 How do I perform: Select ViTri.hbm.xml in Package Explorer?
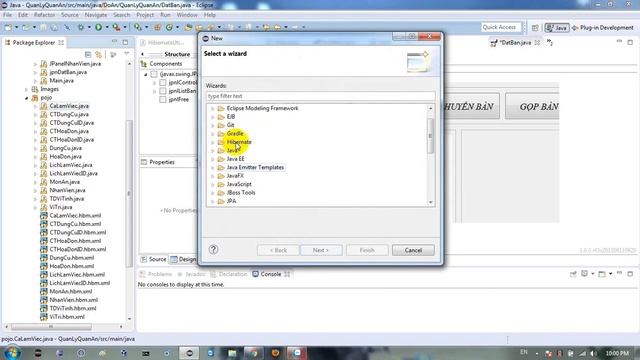67,316
